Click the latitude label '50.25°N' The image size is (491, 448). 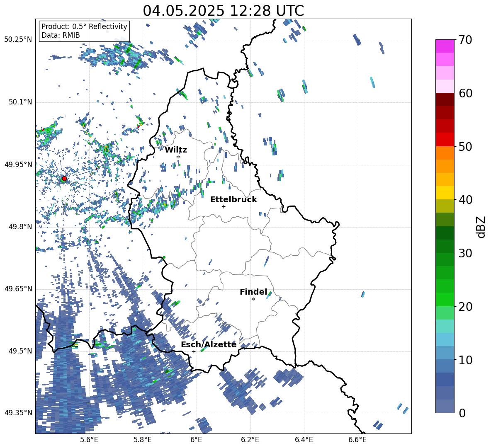(18, 39)
